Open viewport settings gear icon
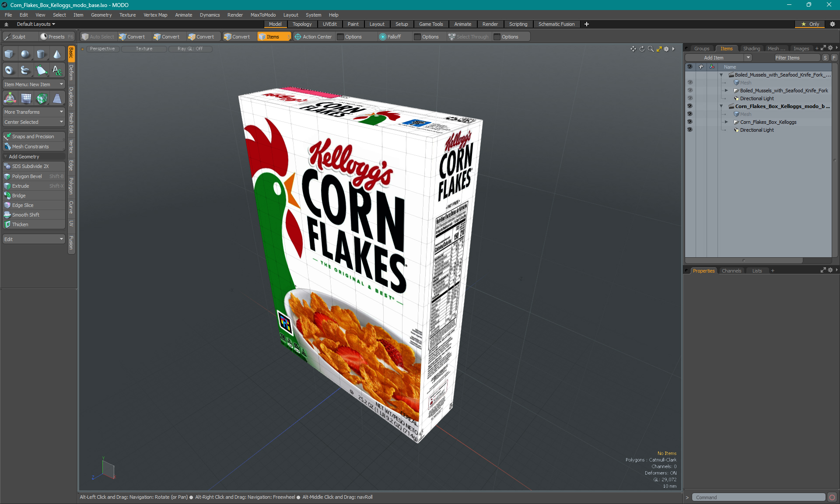 pyautogui.click(x=666, y=49)
